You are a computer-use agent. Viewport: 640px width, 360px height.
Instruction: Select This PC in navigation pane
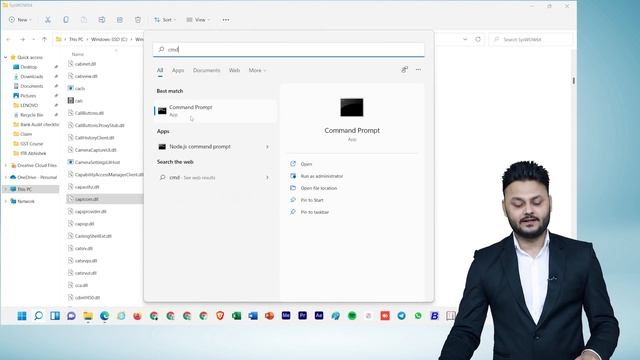tap(24, 189)
